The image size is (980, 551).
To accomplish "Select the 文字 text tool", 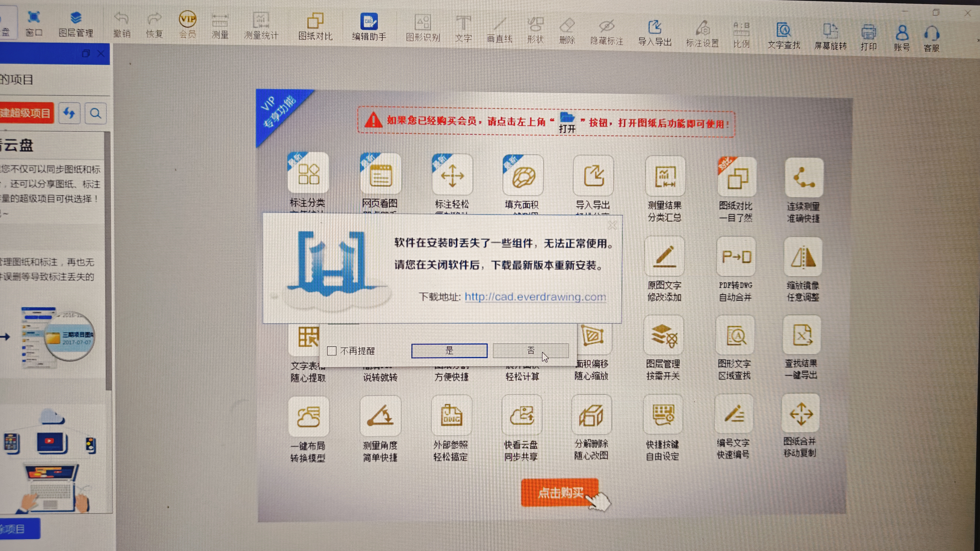I will click(x=463, y=29).
